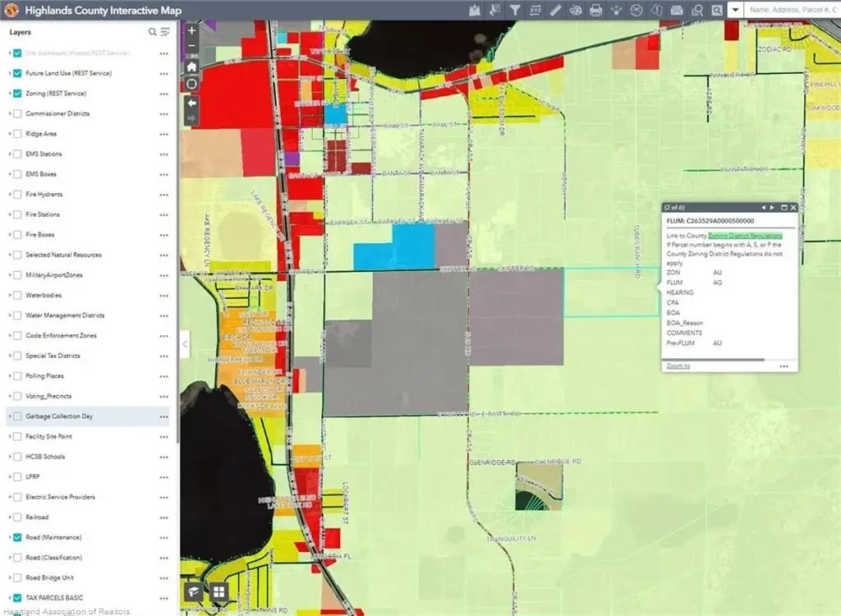The image size is (841, 616).
Task: Enable the Garbage Collection Day layer
Action: point(17,416)
